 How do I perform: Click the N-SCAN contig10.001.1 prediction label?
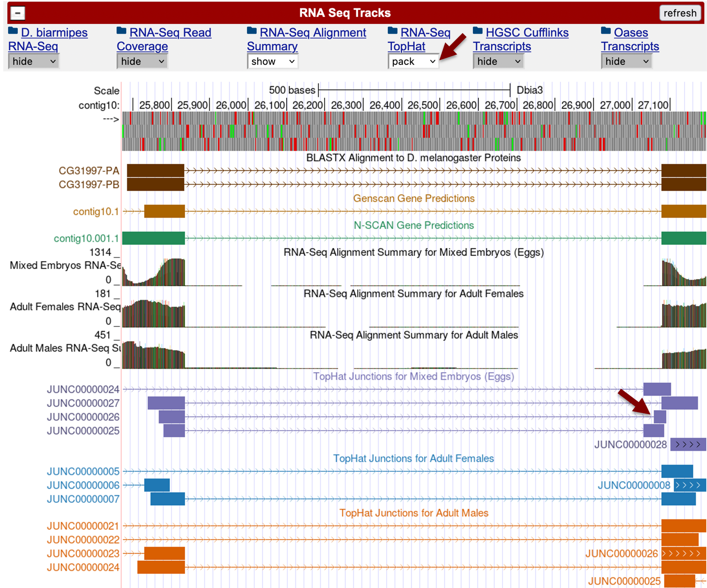[87, 238]
